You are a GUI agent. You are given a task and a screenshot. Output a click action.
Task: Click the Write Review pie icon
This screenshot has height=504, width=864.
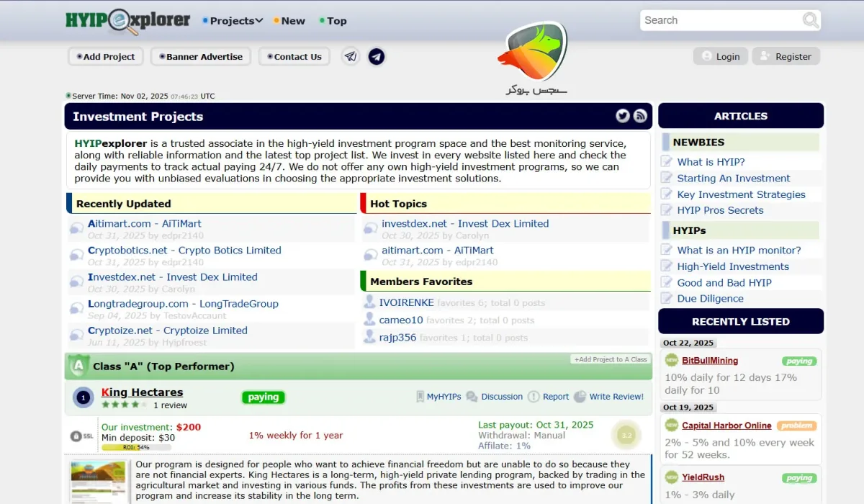(x=580, y=397)
